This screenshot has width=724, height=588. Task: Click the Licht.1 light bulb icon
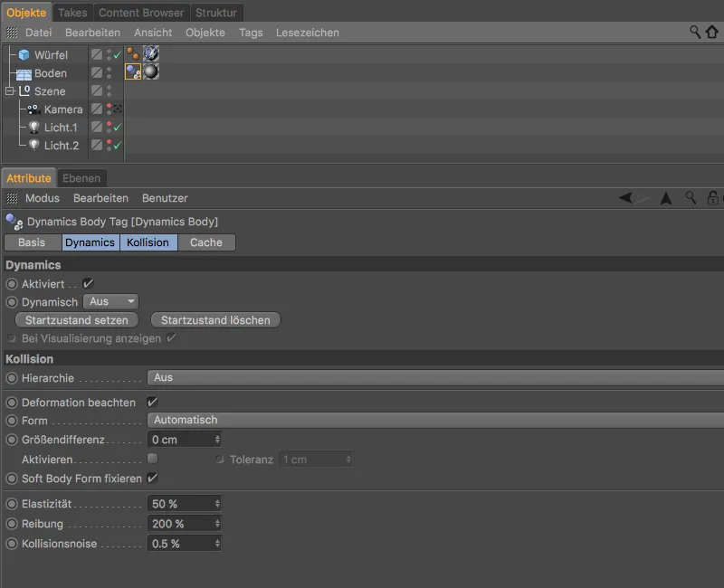click(x=33, y=127)
